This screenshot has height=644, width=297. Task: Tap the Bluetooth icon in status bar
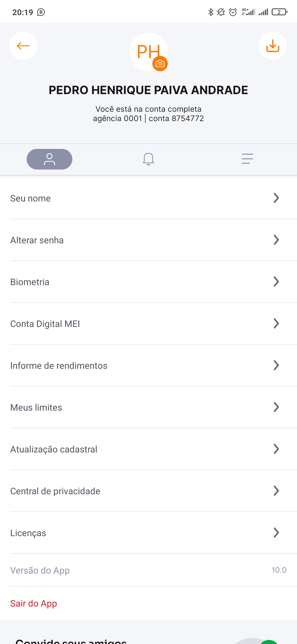[x=211, y=12]
